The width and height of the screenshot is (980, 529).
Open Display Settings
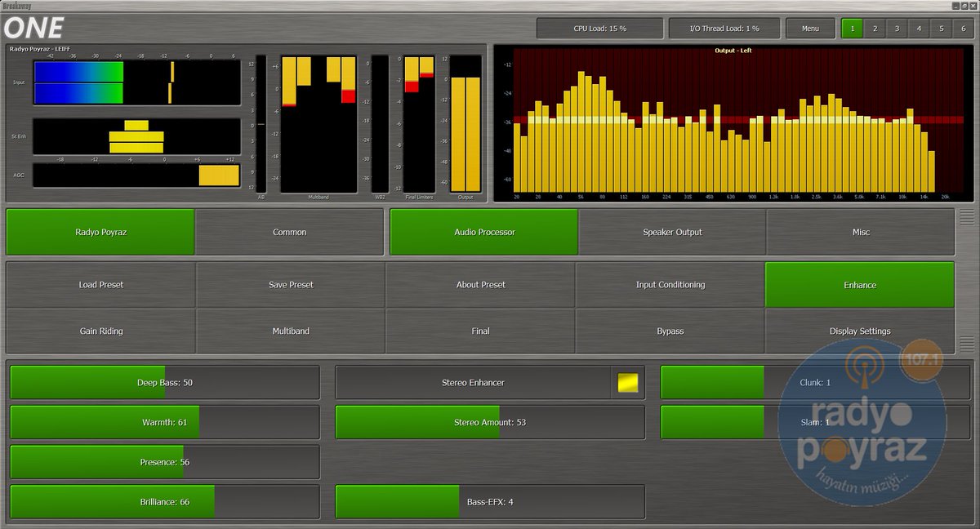tap(860, 331)
